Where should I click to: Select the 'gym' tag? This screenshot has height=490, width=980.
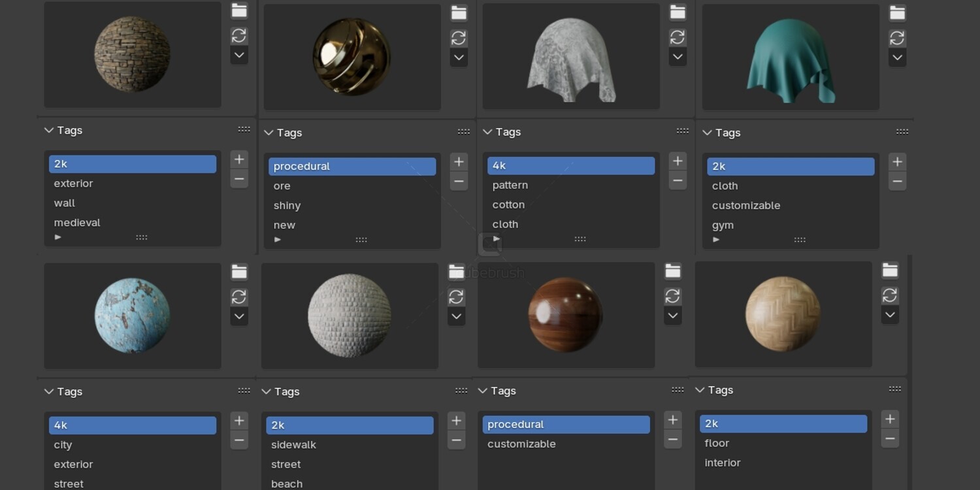pyautogui.click(x=791, y=225)
